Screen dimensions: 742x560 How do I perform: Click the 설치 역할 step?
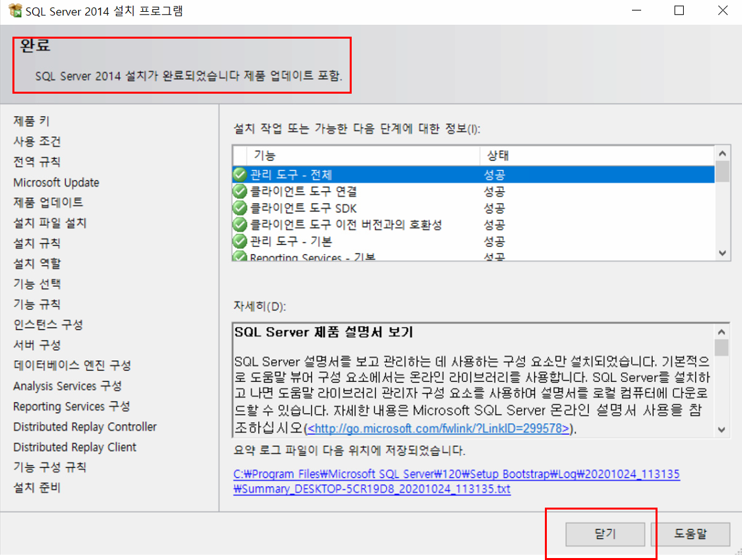click(37, 264)
